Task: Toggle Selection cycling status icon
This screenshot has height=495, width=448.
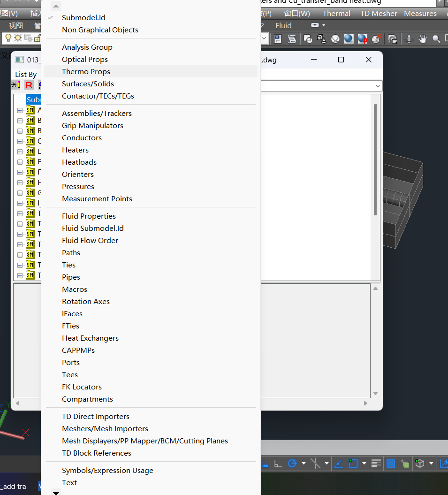Action: (405, 464)
